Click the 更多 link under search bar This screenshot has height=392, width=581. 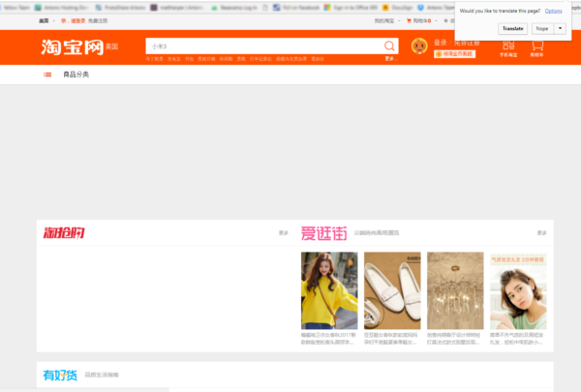point(390,58)
